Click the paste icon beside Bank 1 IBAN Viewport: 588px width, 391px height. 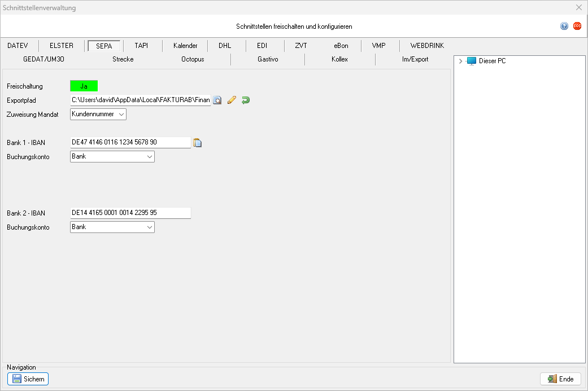198,143
